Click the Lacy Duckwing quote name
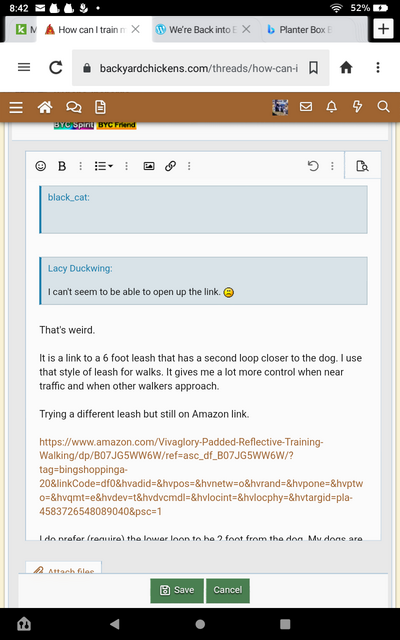Screen dimensions: 400x640 (80, 269)
